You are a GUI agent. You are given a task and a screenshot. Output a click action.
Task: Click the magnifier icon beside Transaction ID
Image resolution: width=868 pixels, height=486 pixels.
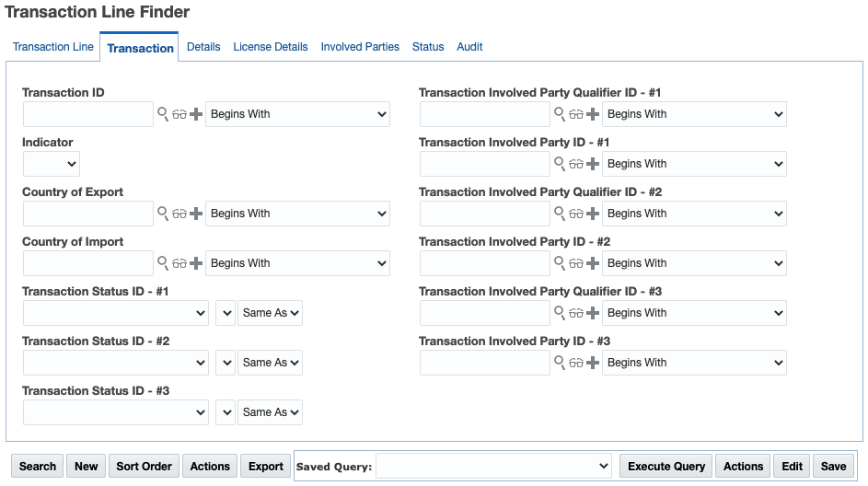pyautogui.click(x=163, y=114)
